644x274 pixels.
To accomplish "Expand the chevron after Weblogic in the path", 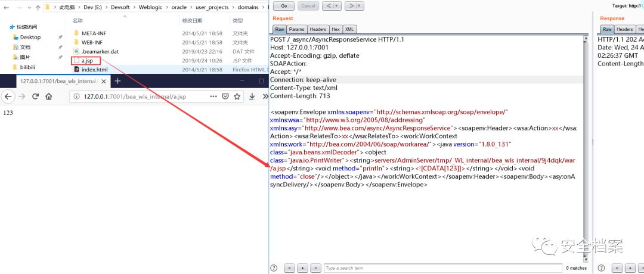I will 166,7.
